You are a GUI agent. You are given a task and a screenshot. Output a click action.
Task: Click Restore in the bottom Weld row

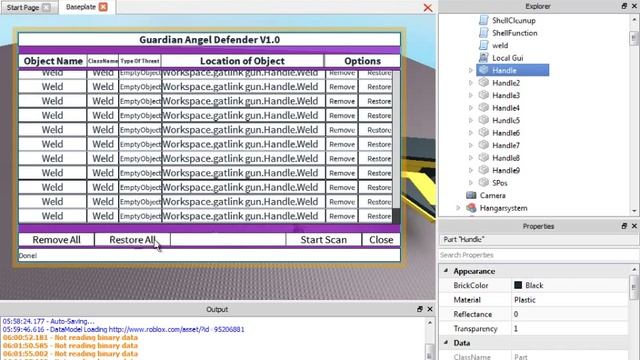(x=376, y=216)
